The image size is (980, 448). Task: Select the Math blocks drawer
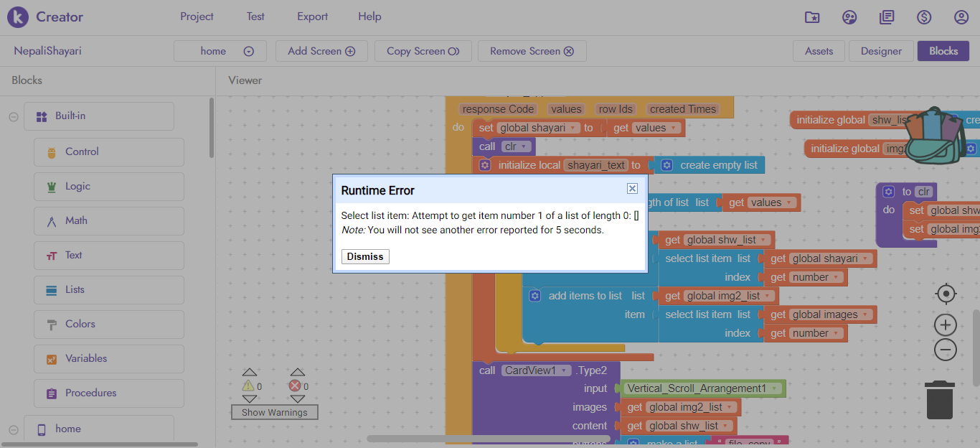(x=109, y=221)
